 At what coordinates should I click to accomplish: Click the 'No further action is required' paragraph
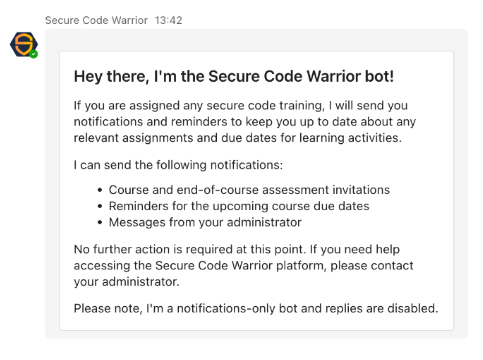tap(243, 266)
